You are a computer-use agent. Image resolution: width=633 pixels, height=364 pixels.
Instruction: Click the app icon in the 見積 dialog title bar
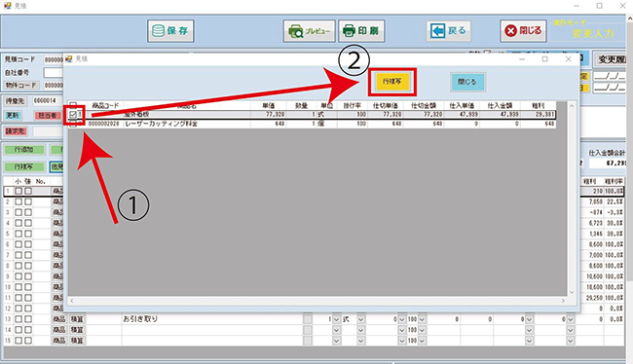tap(68, 59)
